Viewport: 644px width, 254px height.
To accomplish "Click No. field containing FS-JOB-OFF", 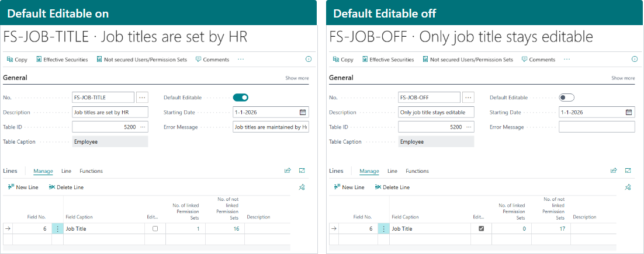I will (429, 98).
